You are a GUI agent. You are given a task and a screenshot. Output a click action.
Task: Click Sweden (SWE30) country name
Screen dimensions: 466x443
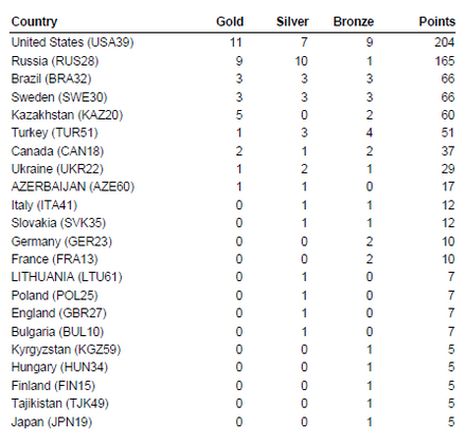click(59, 97)
